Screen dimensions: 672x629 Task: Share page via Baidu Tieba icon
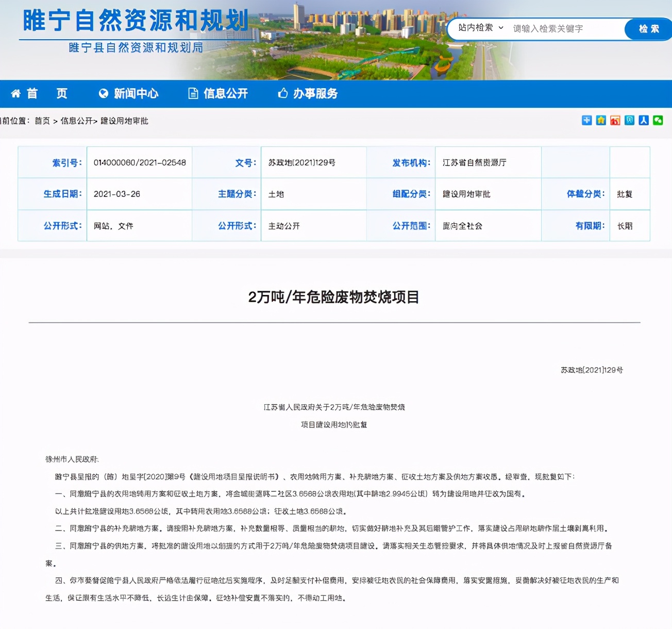point(629,120)
